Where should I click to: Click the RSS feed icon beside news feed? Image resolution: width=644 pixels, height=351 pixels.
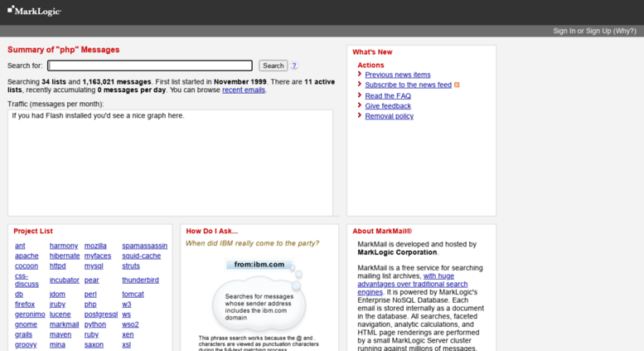(457, 85)
